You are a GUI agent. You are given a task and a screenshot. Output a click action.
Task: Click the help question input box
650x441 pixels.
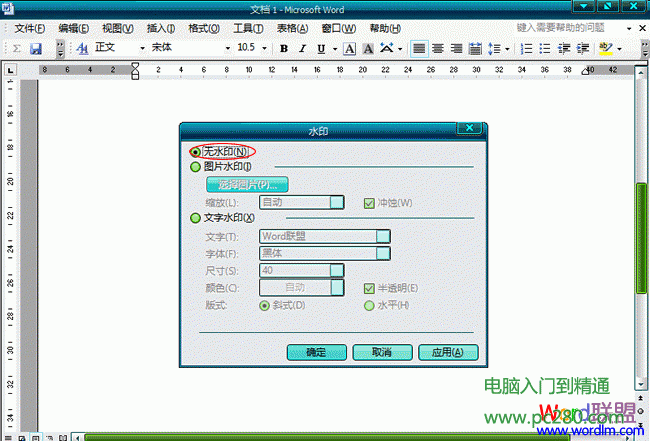[x=570, y=28]
